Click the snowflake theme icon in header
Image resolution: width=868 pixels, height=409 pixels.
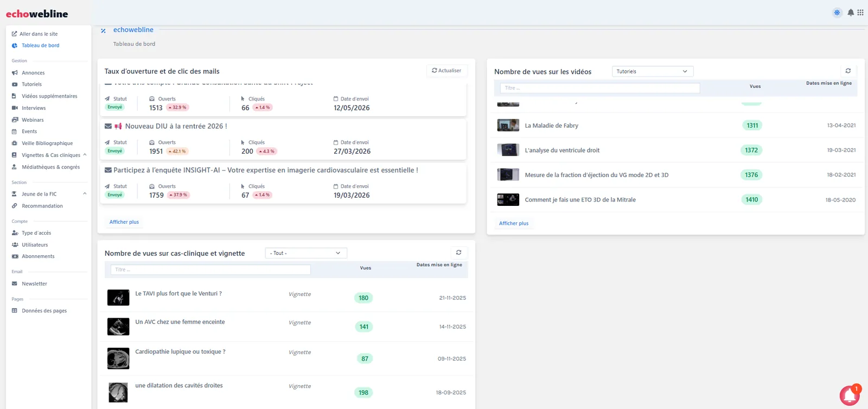tap(837, 12)
